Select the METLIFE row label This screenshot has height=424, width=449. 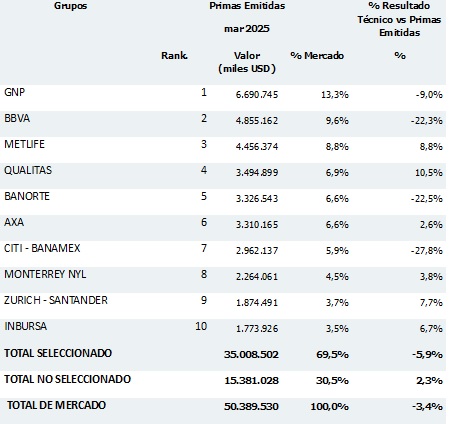click(x=24, y=144)
